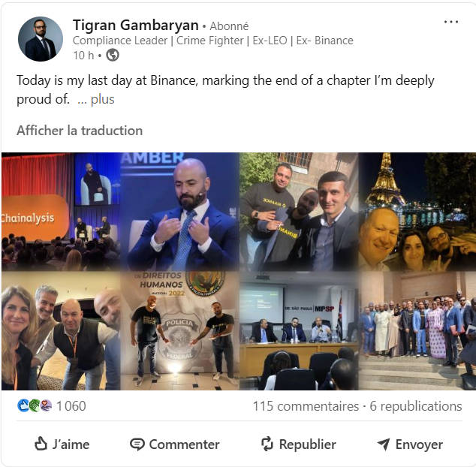476x467 pixels.
Task: Click the thumbs-up J'aime icon
Action: 41,444
